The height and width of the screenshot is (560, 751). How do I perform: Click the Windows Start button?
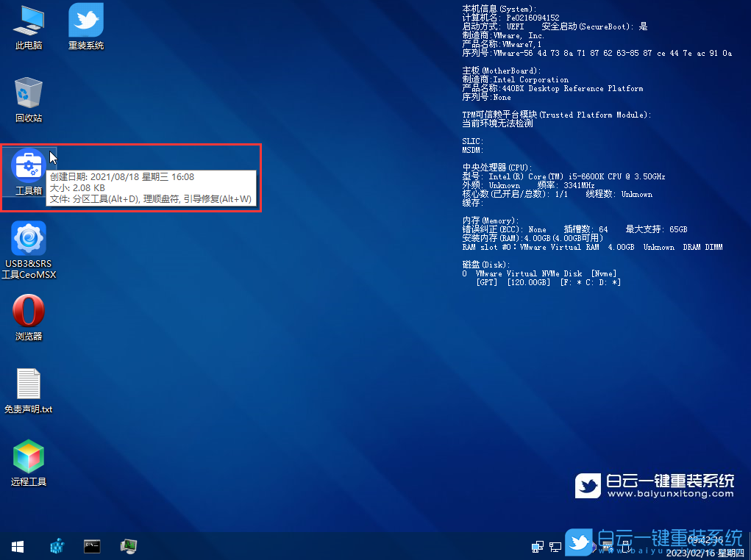click(18, 546)
